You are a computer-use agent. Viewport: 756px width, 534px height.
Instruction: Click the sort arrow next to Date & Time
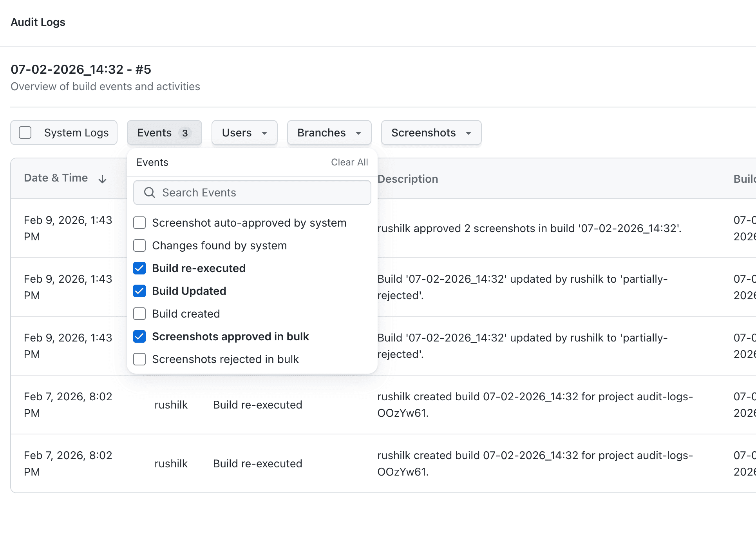102,179
